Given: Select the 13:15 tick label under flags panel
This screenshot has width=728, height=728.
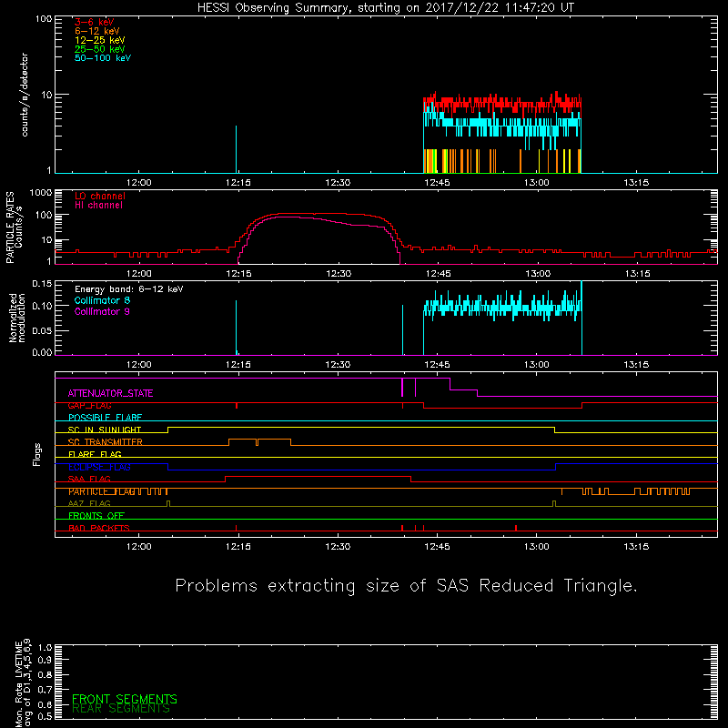Looking at the screenshot, I should click(636, 547).
